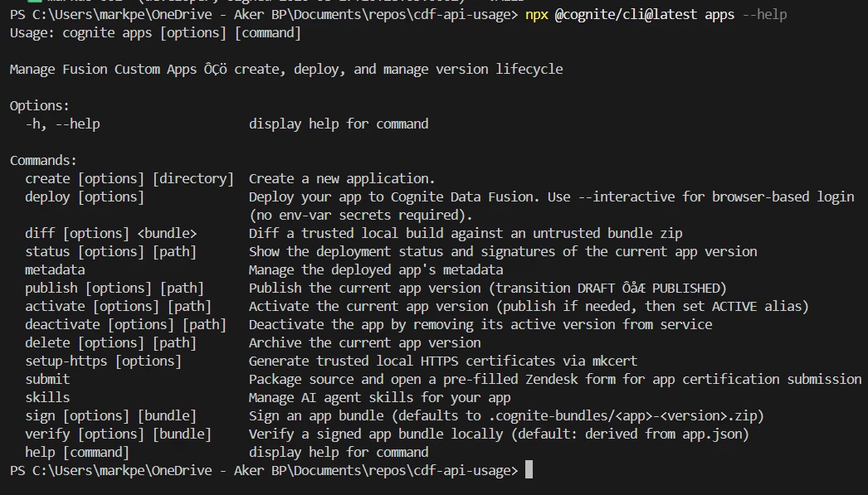The image size is (868, 495).
Task: Click 'setup-https [options]' command
Action: point(103,362)
